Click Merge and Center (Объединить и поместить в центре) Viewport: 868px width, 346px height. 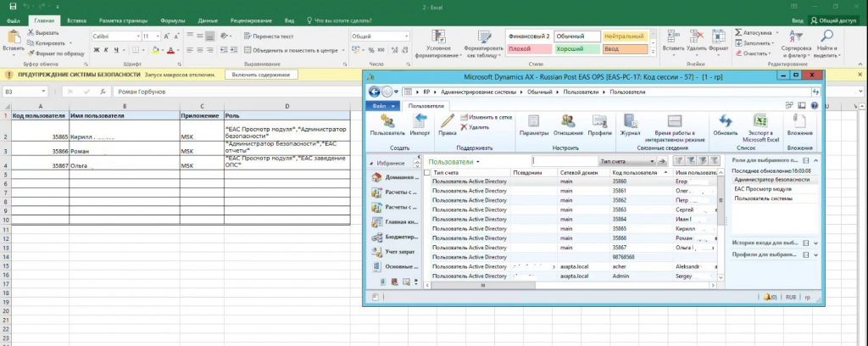click(x=290, y=50)
